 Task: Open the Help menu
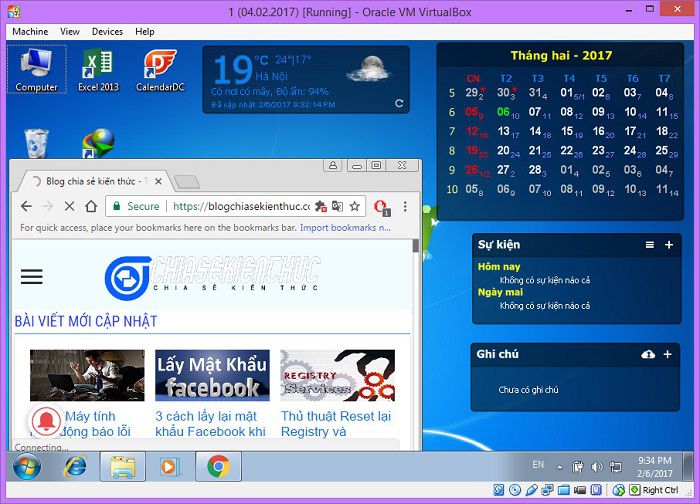pyautogui.click(x=145, y=32)
